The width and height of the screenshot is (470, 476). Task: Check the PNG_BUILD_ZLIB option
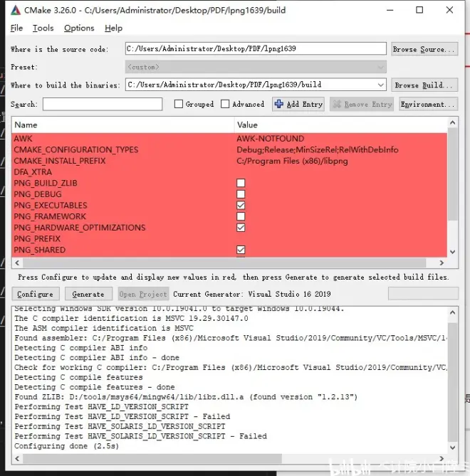pyautogui.click(x=241, y=183)
